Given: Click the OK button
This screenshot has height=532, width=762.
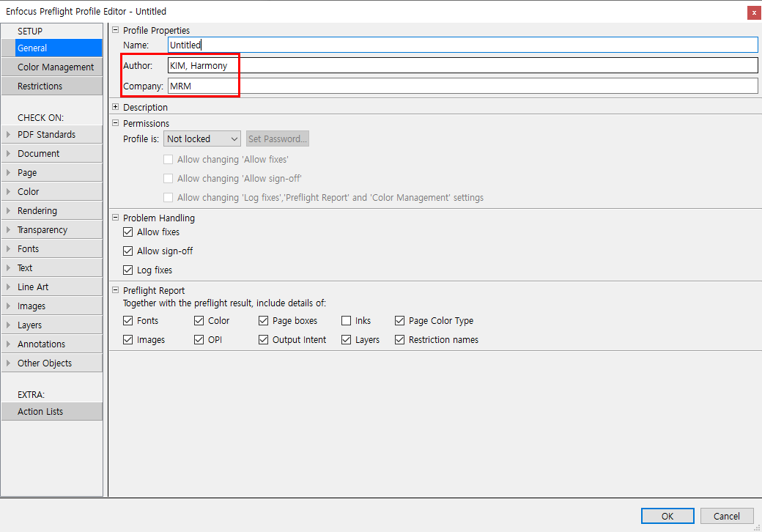Looking at the screenshot, I should (667, 516).
